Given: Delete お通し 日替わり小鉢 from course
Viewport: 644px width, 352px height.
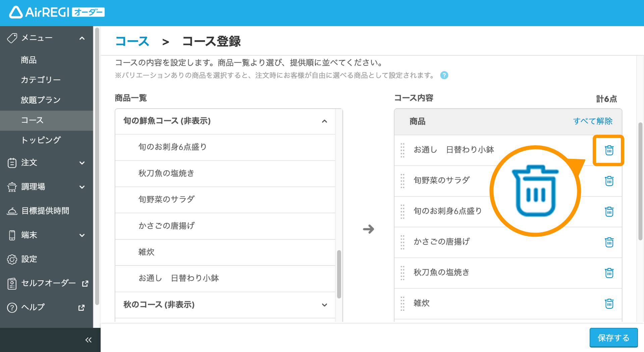Looking at the screenshot, I should click(x=609, y=150).
